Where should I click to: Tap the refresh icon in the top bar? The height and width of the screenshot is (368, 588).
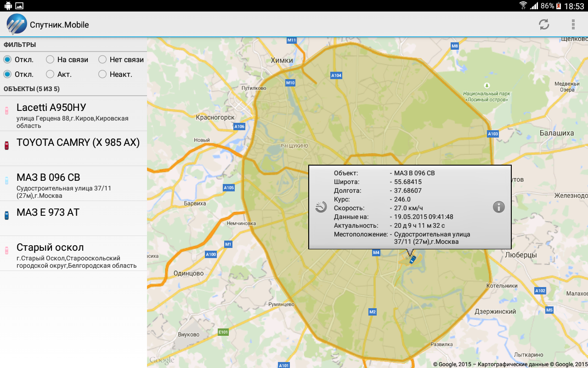(544, 24)
